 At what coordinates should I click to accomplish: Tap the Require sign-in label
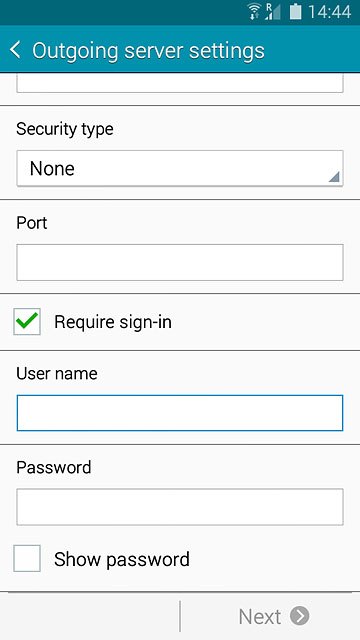click(113, 322)
